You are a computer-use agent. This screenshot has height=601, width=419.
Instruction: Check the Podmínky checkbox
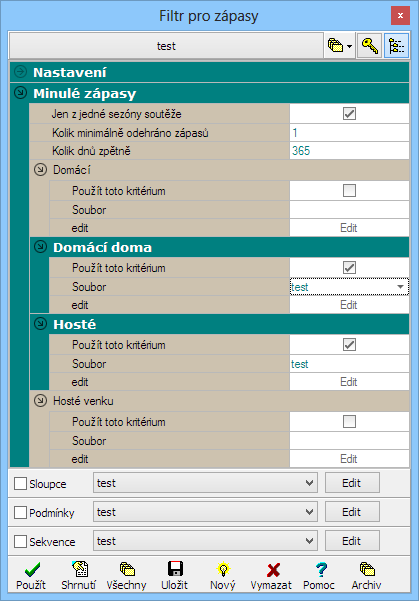pyautogui.click(x=20, y=512)
